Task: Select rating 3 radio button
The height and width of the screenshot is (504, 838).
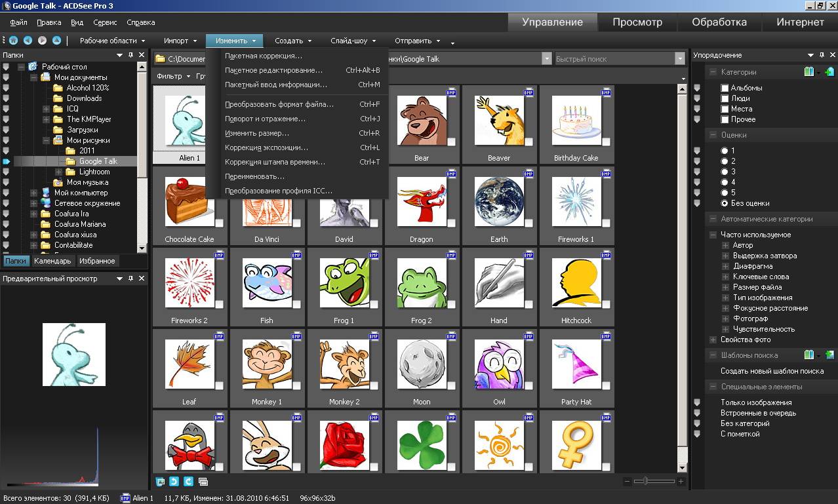Action: [x=725, y=172]
